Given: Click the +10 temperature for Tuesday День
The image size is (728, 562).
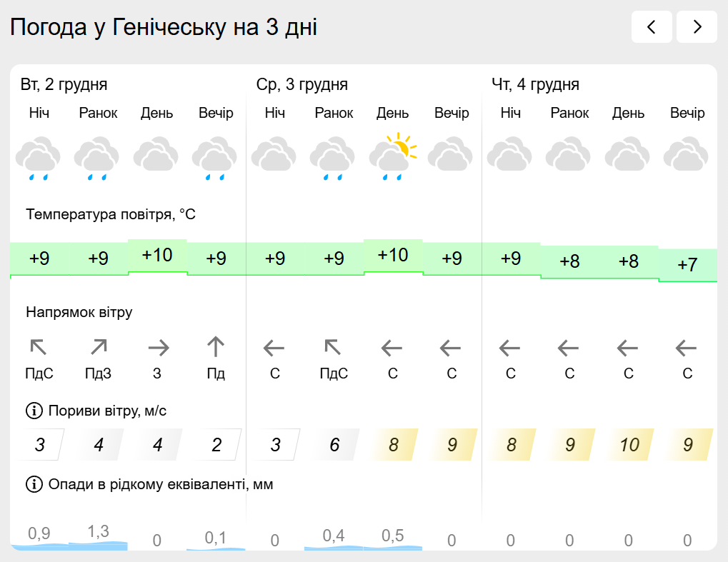Looking at the screenshot, I should (x=157, y=255).
